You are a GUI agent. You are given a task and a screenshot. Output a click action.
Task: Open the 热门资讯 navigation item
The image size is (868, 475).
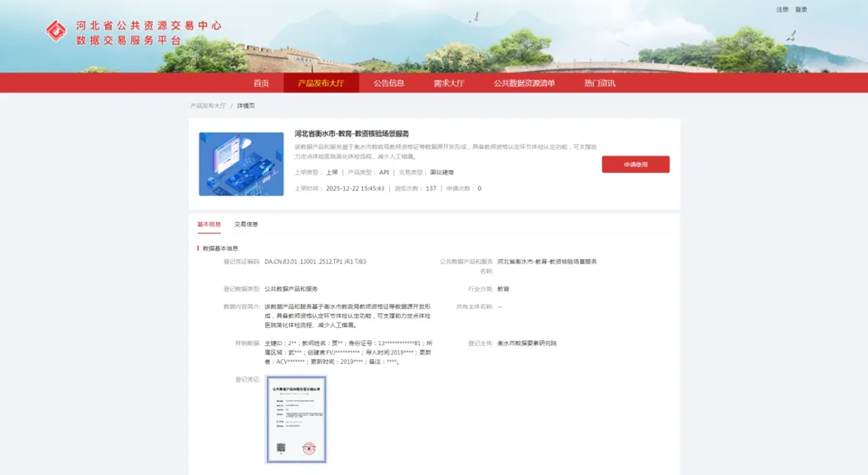pyautogui.click(x=600, y=83)
